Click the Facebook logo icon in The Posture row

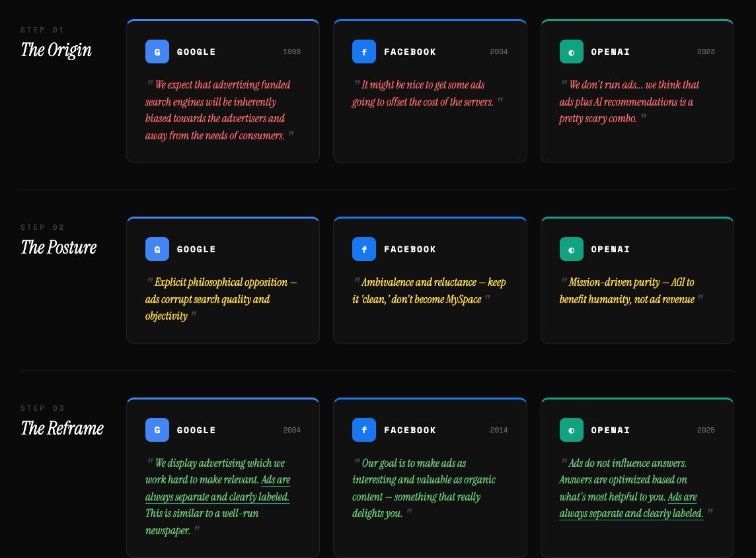tap(364, 249)
